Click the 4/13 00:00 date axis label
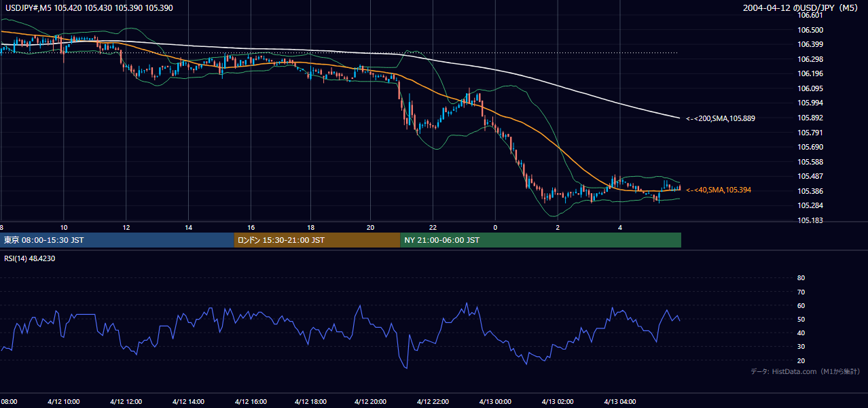The image size is (868, 408). 495,402
